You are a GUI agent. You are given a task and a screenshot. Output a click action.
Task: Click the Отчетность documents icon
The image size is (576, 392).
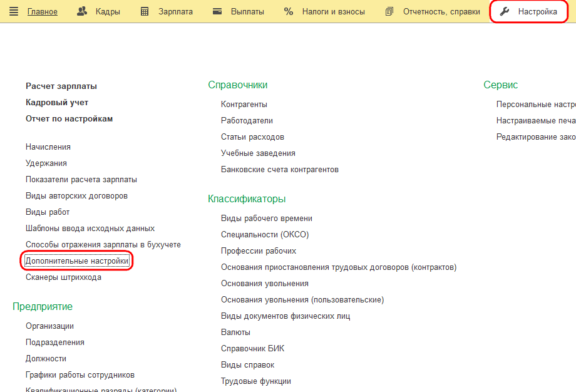click(x=389, y=12)
